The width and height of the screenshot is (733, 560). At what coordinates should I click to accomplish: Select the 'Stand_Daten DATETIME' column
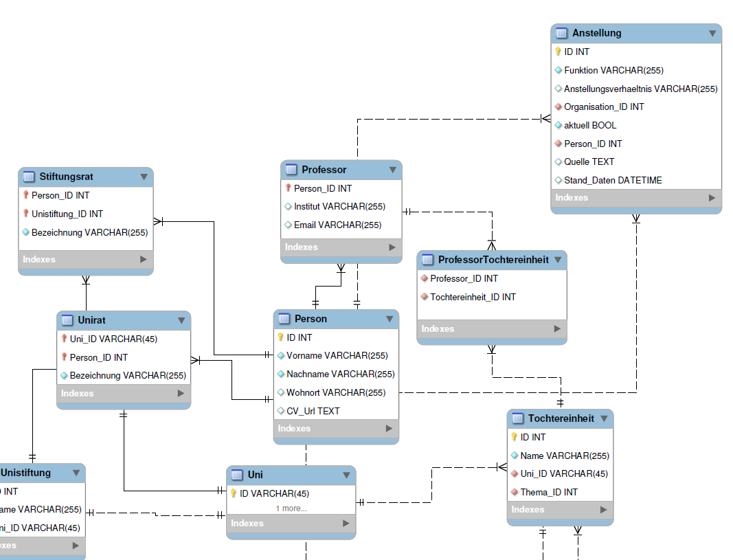636,180
